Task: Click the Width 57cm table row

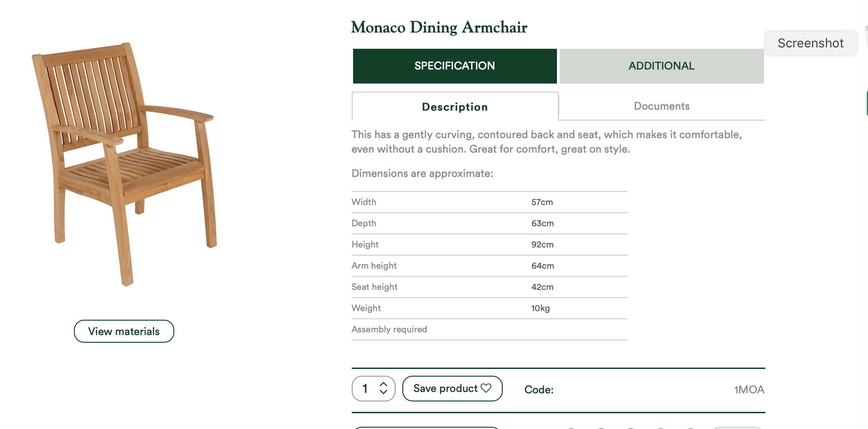Action: (490, 202)
